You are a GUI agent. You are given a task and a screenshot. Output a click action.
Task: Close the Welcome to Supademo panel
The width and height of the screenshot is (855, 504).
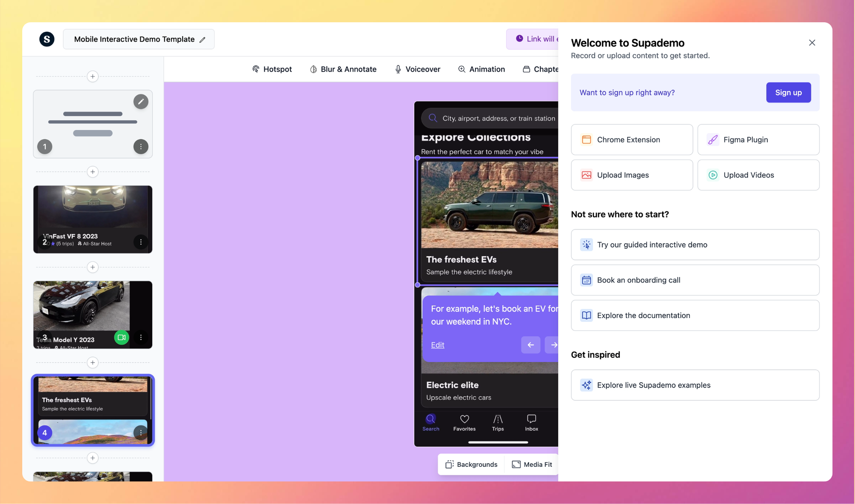coord(812,43)
